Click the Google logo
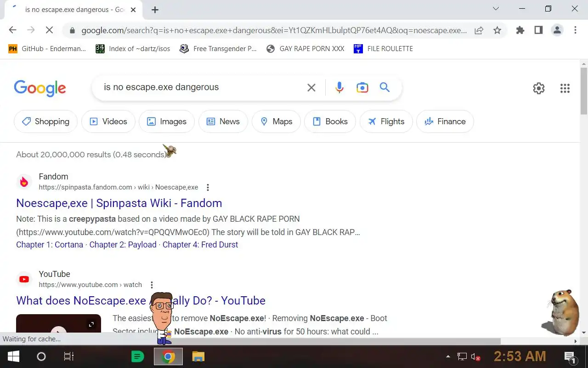The width and height of the screenshot is (588, 368). click(40, 88)
